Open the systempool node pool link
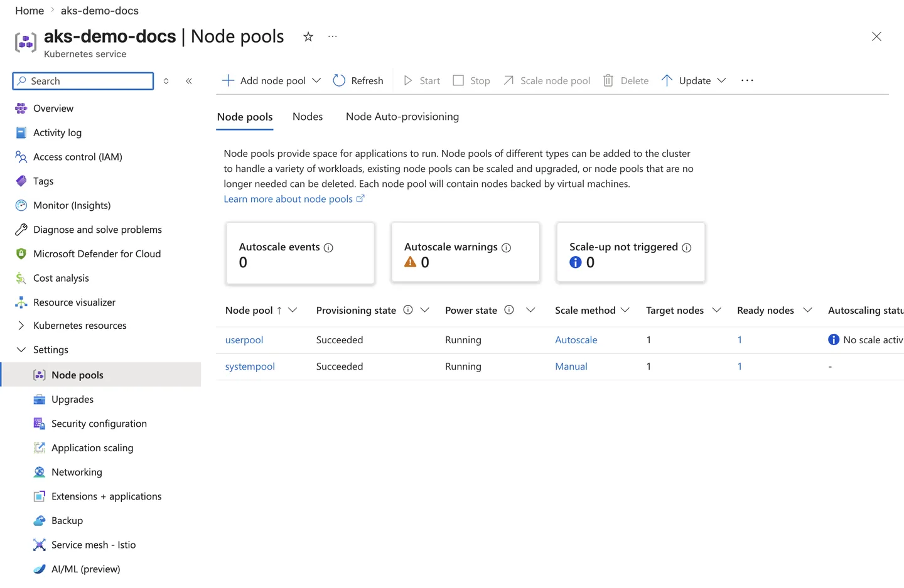Image resolution: width=904 pixels, height=588 pixels. tap(250, 366)
